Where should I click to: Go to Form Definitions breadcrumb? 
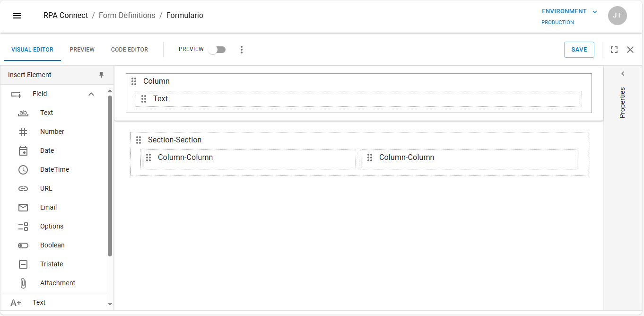point(127,16)
